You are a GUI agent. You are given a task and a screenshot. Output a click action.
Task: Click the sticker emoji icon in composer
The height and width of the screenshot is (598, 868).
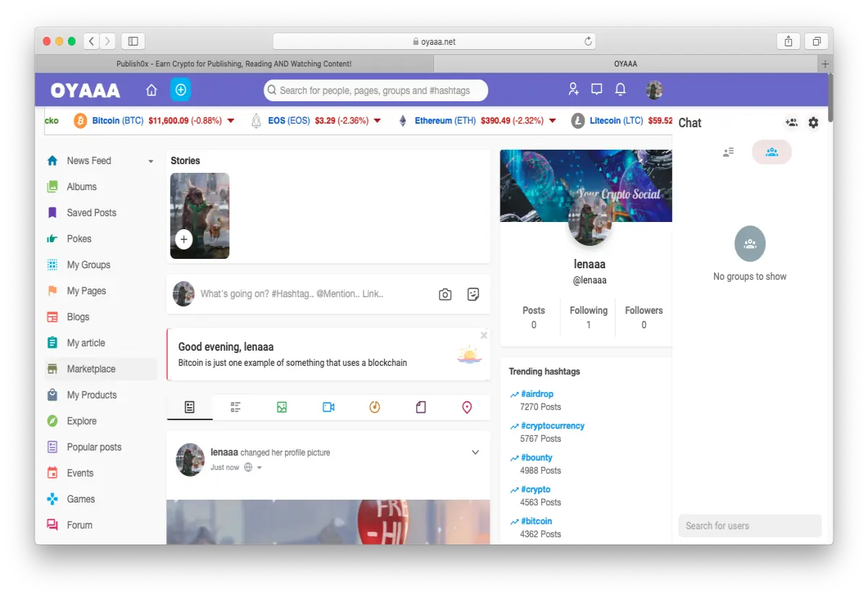pyautogui.click(x=473, y=294)
